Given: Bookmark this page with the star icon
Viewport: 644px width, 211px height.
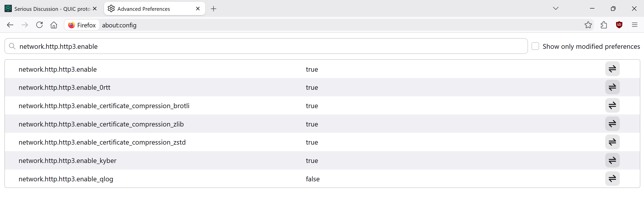Looking at the screenshot, I should point(588,25).
